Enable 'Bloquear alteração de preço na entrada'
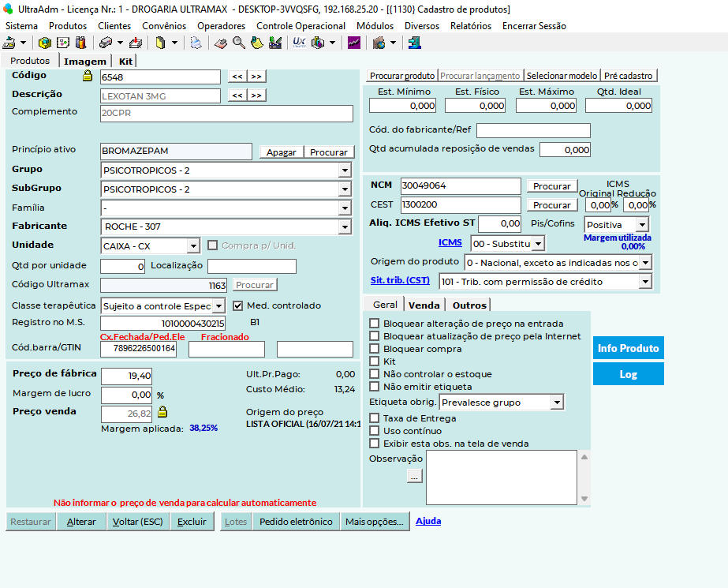 (x=374, y=324)
